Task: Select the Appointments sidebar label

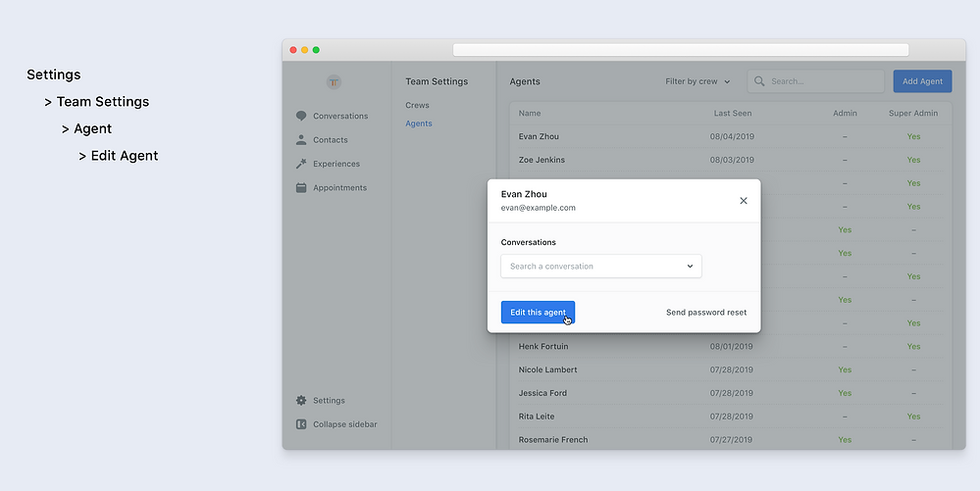Action: point(340,187)
